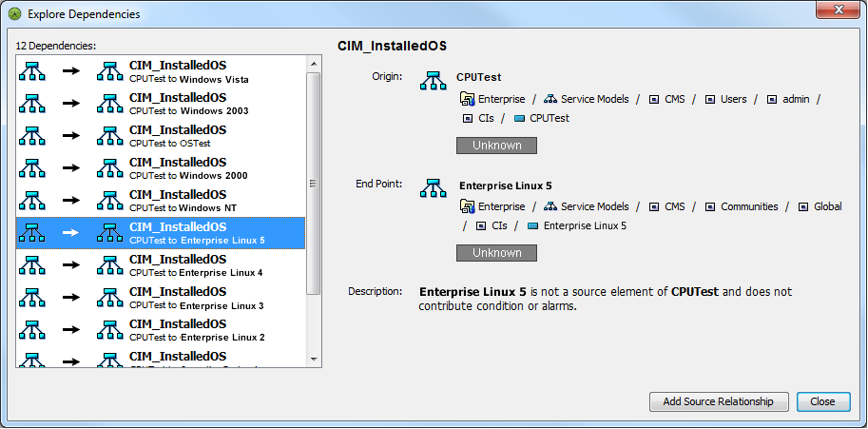Select the CPUTest to Enterprise Linux 2 dependency
868x429 pixels.
161,330
